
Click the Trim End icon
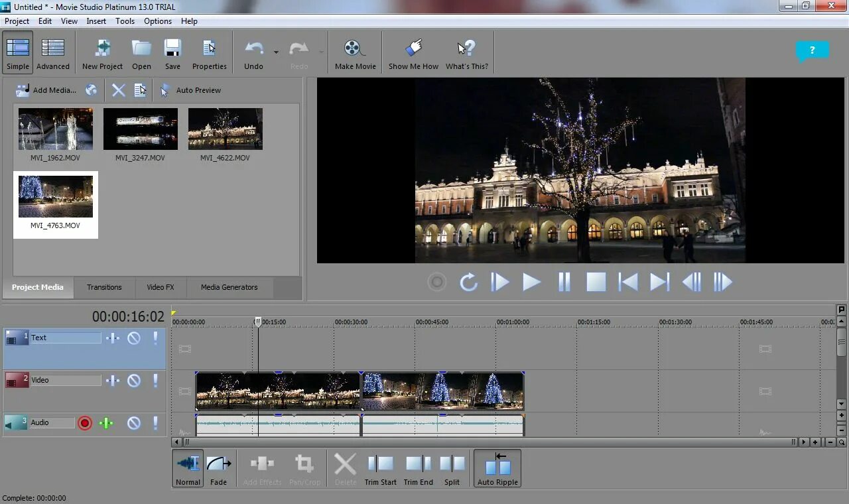418,469
